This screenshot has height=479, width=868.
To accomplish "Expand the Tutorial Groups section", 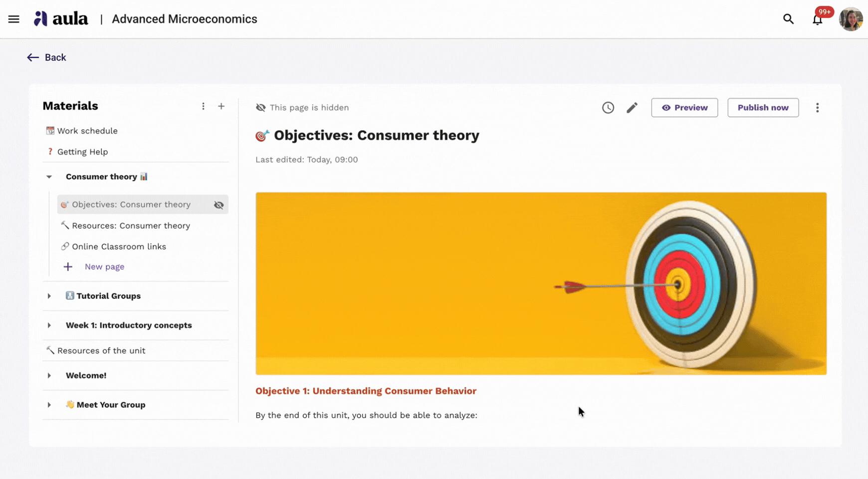I will pyautogui.click(x=49, y=296).
